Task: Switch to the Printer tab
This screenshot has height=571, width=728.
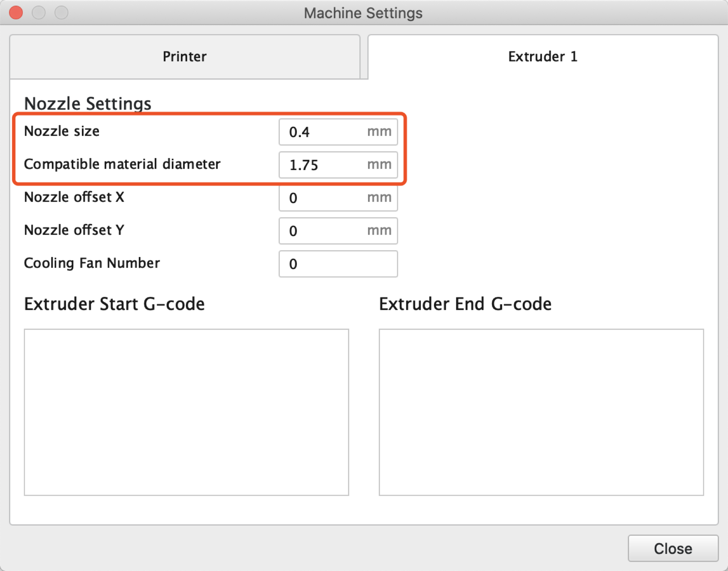Action: [x=185, y=57]
